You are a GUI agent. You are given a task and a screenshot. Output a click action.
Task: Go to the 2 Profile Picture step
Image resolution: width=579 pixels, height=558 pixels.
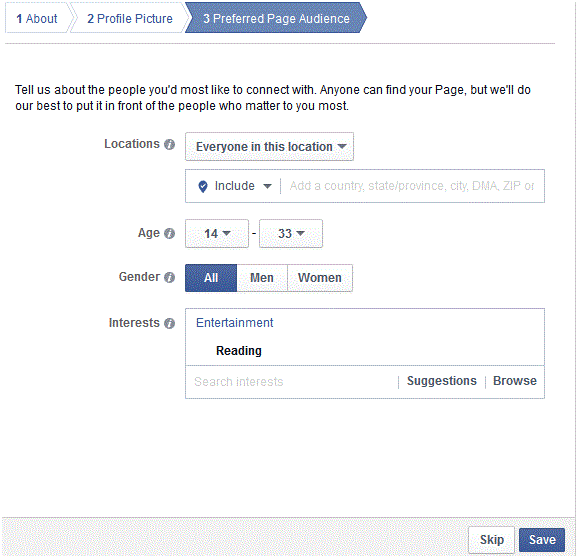click(x=130, y=18)
